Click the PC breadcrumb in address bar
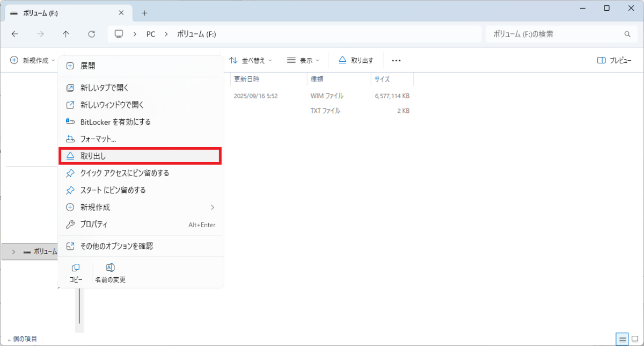Viewport: 644px width, 346px height. [x=151, y=34]
